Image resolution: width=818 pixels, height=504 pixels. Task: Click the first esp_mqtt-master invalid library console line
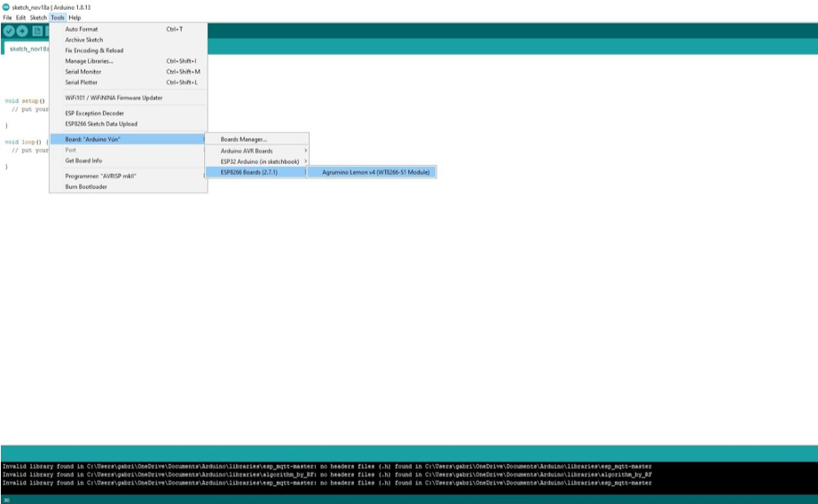click(x=327, y=467)
